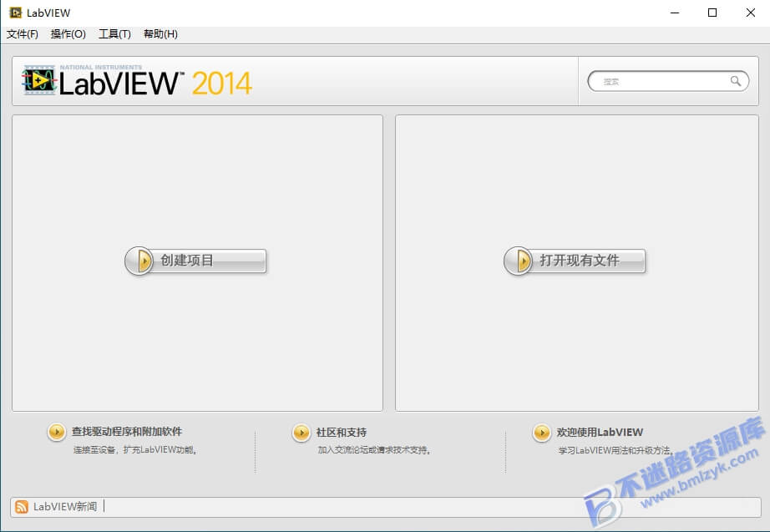The height and width of the screenshot is (532, 770).
Task: Click the LabVIEW icon in title bar
Action: point(15,13)
